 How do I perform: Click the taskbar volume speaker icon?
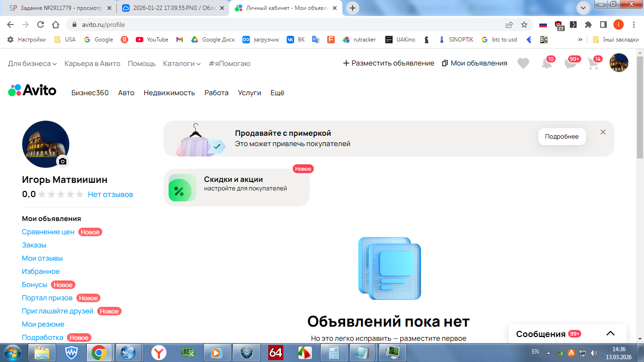(x=593, y=353)
